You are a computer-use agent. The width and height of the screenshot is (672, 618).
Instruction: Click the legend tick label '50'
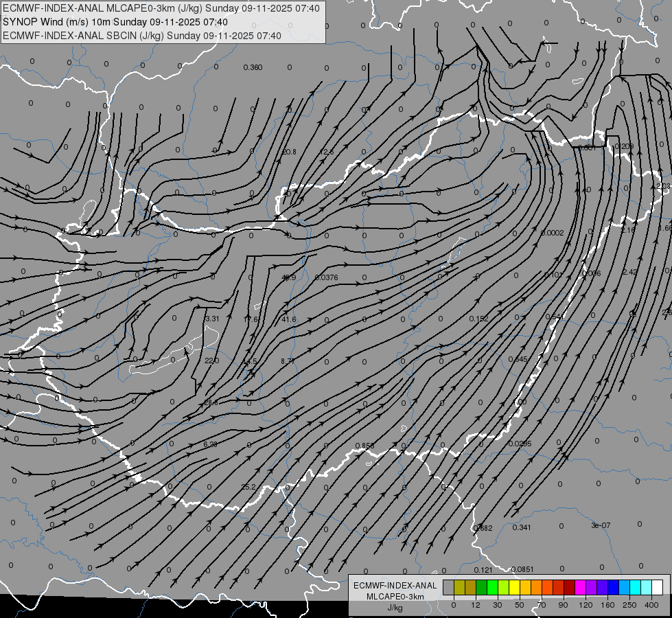520,605
